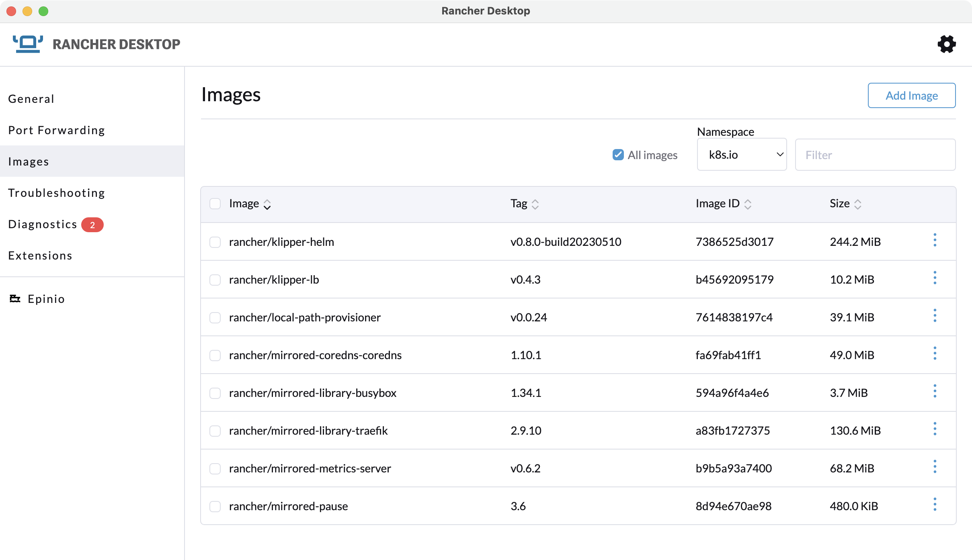Viewport: 972px width, 560px height.
Task: Click the Diagnostics notification badge
Action: coord(93,225)
